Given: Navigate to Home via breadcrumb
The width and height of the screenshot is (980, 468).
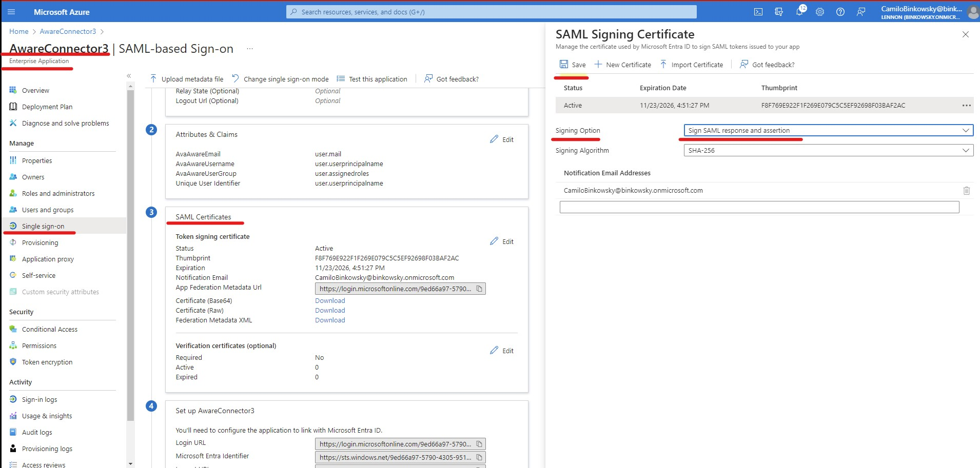Looking at the screenshot, I should pyautogui.click(x=19, y=31).
